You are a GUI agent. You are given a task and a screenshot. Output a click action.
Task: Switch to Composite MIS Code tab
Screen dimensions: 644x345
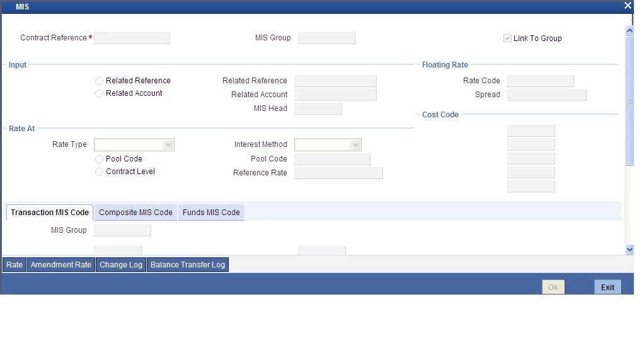(x=135, y=213)
